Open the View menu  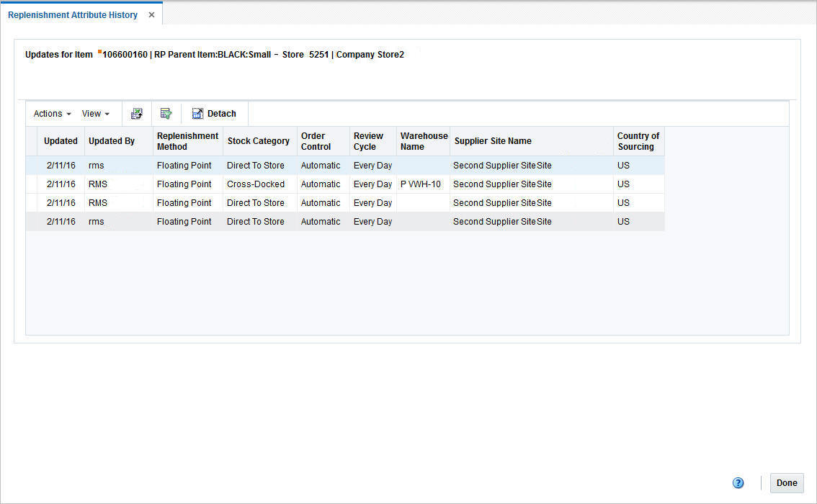(92, 113)
